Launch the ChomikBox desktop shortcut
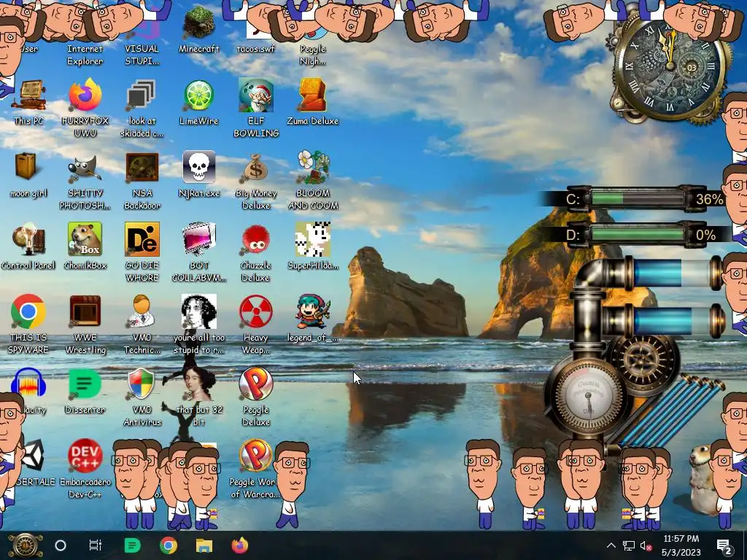Image resolution: width=747 pixels, height=560 pixels. (85, 246)
